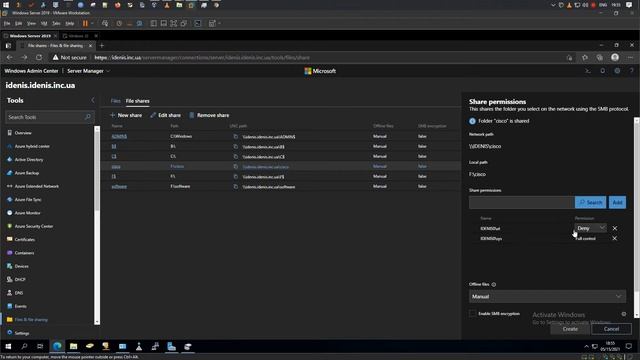
Task: Switch to the Files tab
Action: (116, 101)
